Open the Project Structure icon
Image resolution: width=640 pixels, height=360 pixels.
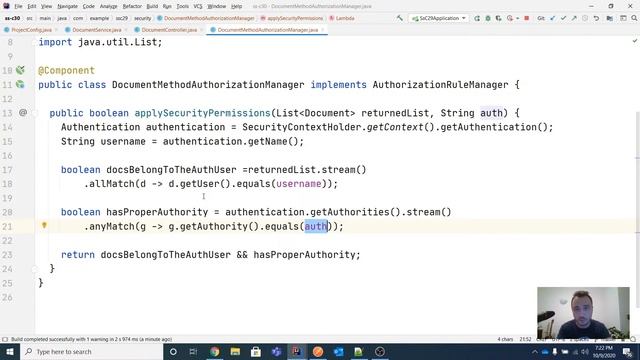[609, 18]
